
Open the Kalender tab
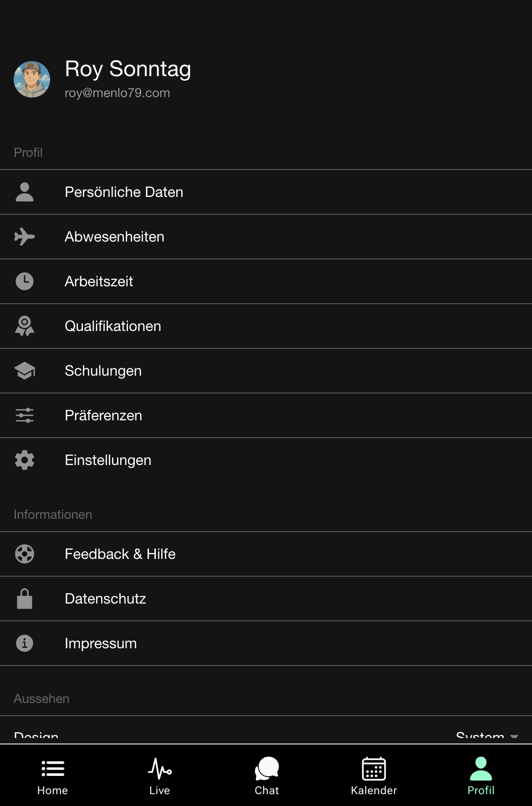[x=374, y=776]
